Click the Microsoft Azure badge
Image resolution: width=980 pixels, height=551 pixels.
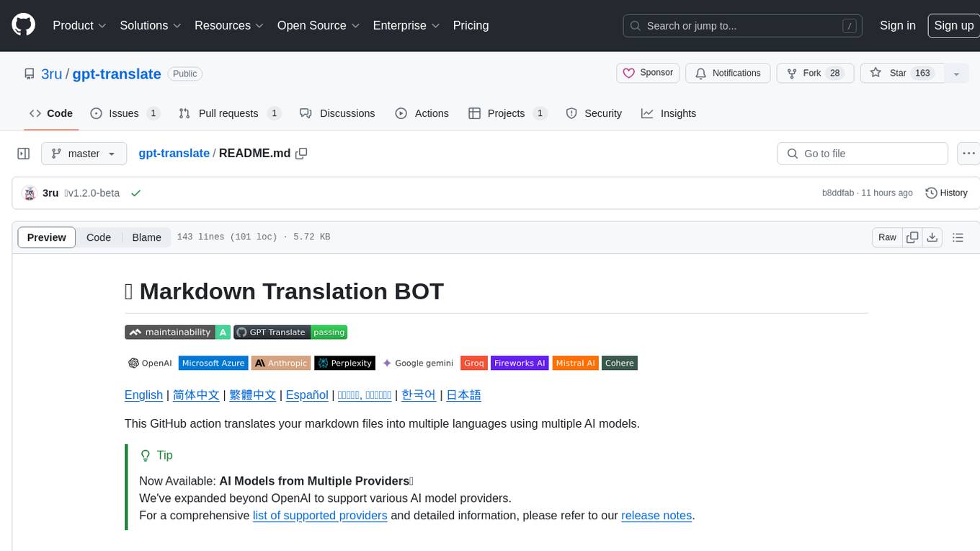[x=213, y=363]
